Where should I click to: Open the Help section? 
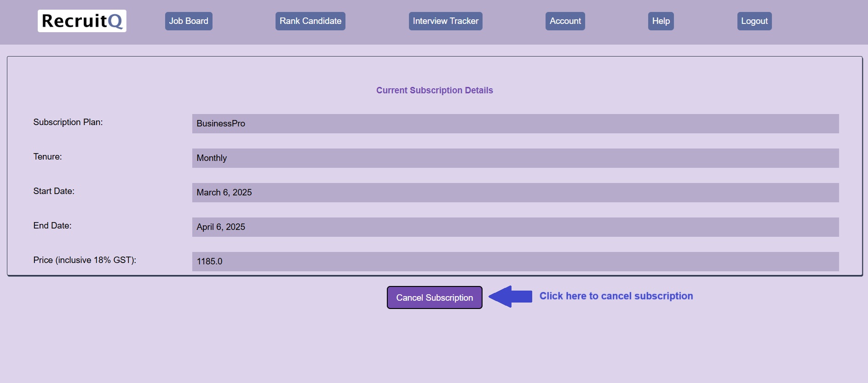tap(661, 21)
